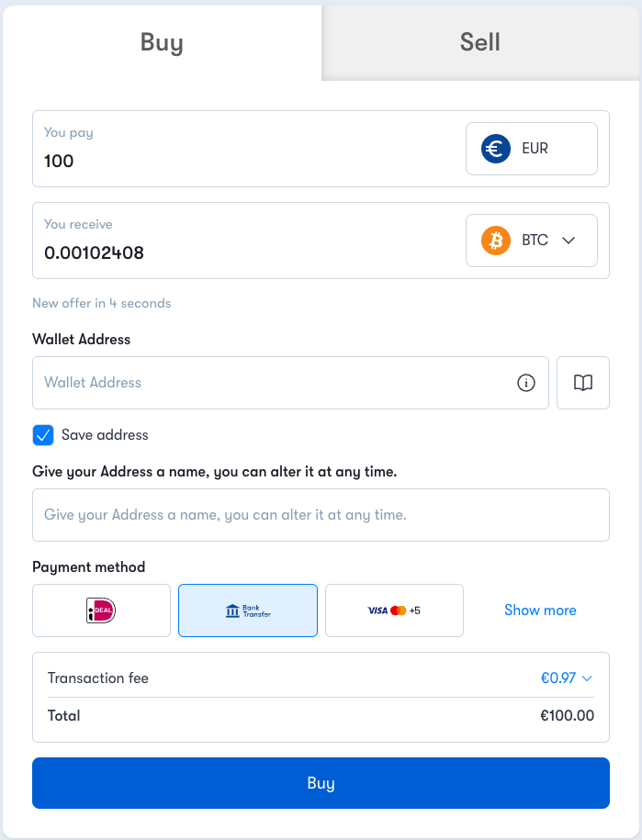Uncheck the Save address checkbox
The image size is (642, 840).
[43, 435]
